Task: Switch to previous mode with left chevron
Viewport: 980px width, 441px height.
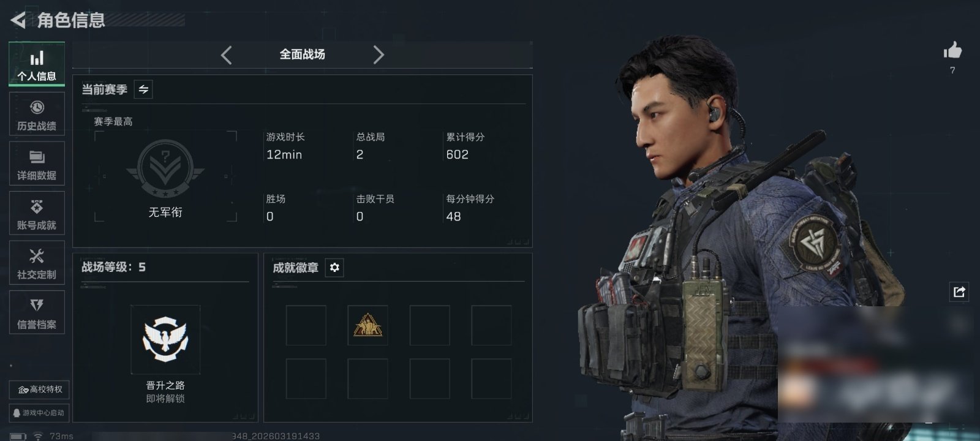Action: click(x=227, y=55)
